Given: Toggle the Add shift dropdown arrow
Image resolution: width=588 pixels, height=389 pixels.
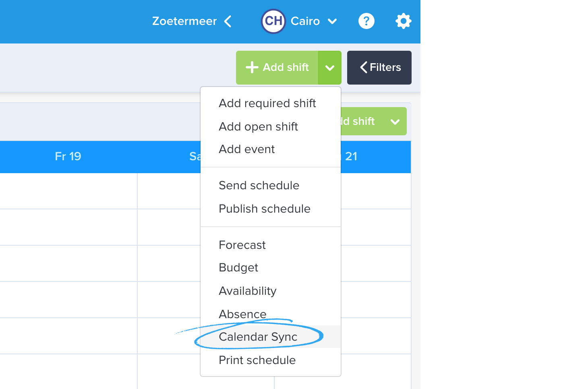Looking at the screenshot, I should pos(330,68).
